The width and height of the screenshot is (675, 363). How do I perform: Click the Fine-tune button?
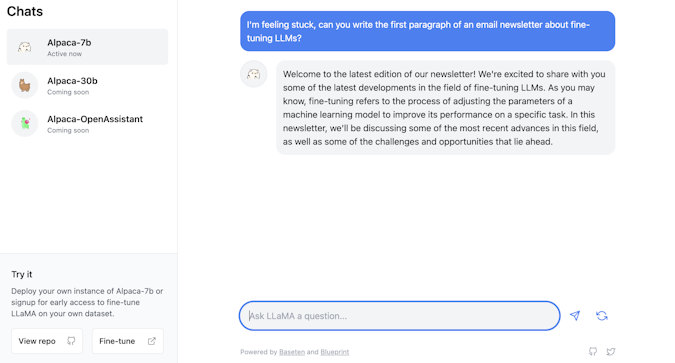(128, 341)
